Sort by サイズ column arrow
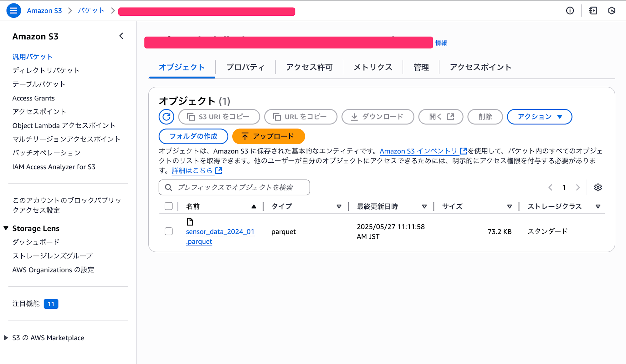Image resolution: width=626 pixels, height=364 pixels. [x=510, y=206]
